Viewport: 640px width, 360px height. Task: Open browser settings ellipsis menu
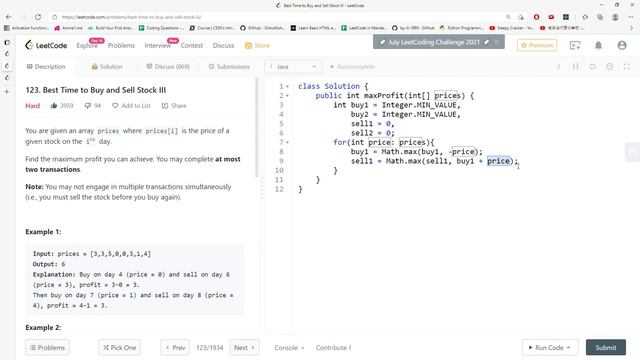(x=631, y=17)
